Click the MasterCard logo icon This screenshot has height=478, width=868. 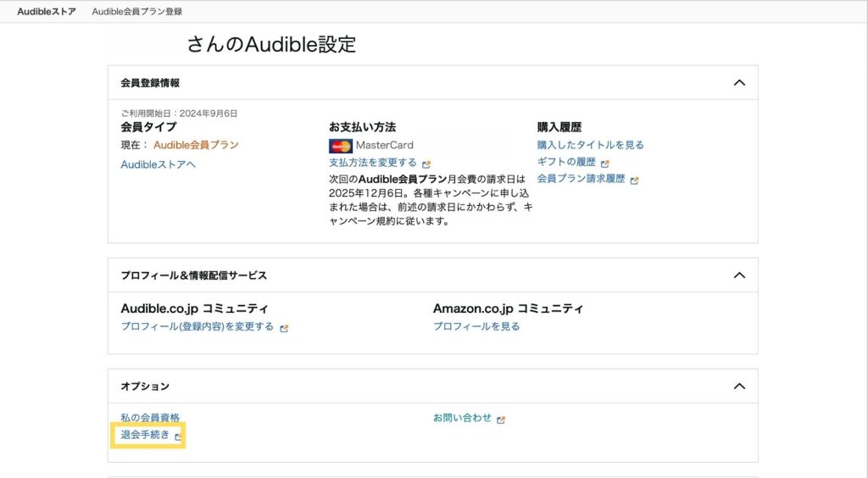[341, 146]
